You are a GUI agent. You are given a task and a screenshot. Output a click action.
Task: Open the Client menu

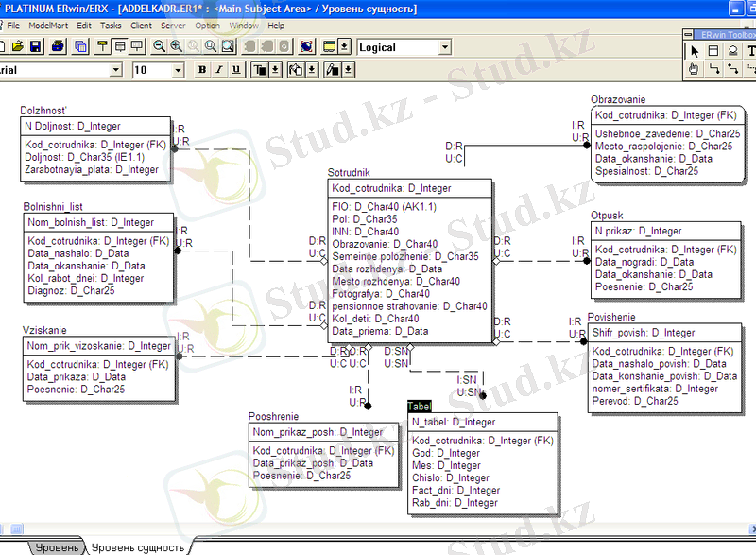click(141, 26)
